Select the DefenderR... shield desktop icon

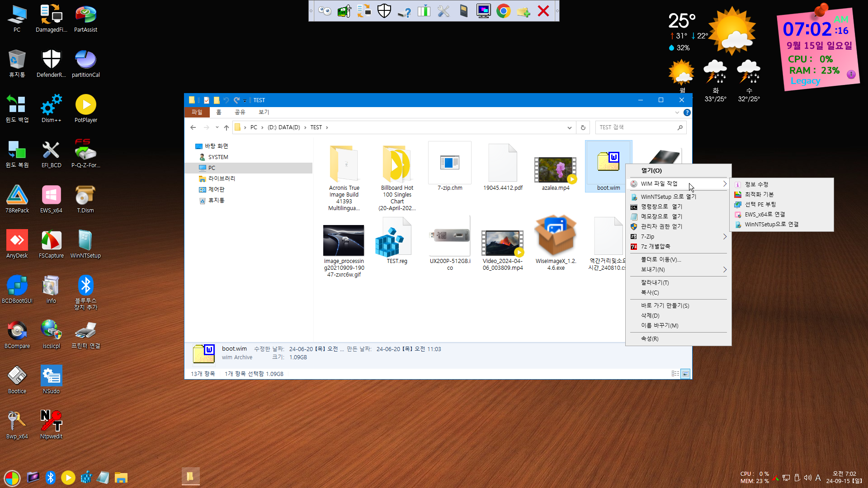(51, 64)
